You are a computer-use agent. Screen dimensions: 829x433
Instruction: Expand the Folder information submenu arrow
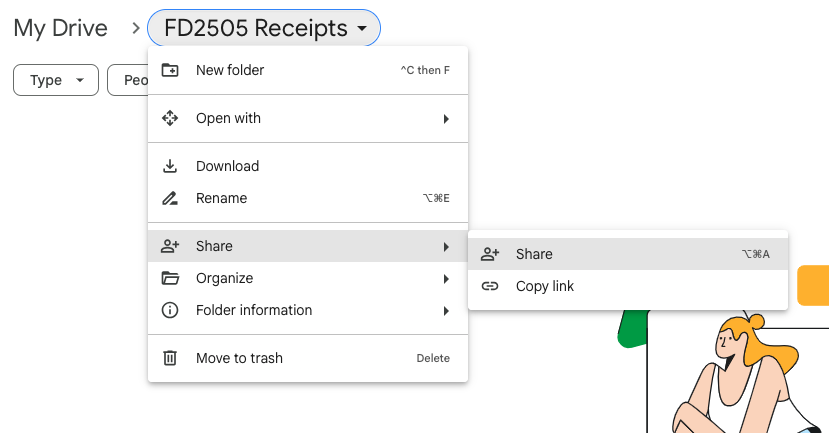(446, 310)
